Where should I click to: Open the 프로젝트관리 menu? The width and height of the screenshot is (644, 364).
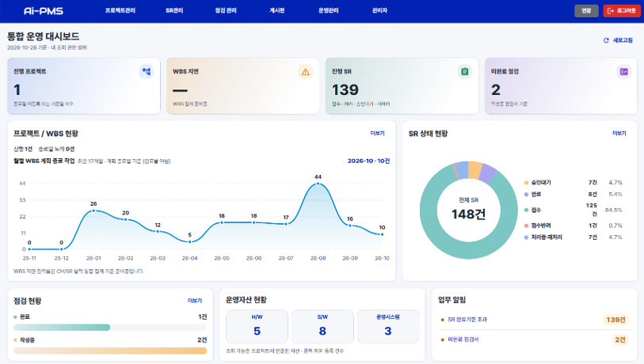[x=120, y=10]
